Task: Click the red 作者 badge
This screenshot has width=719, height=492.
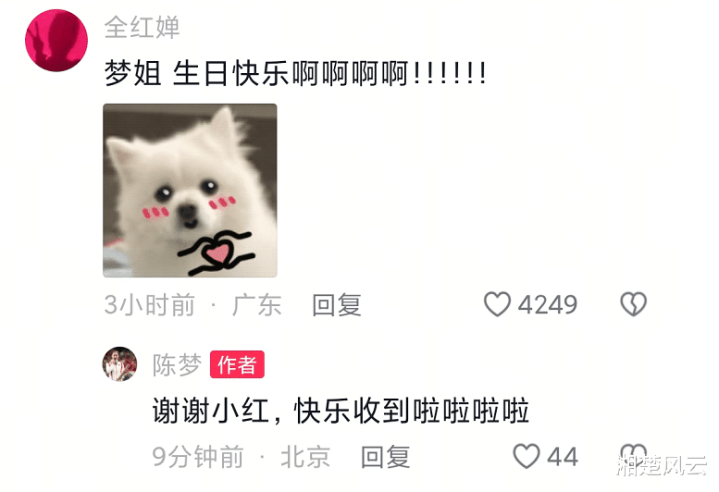Action: (237, 365)
